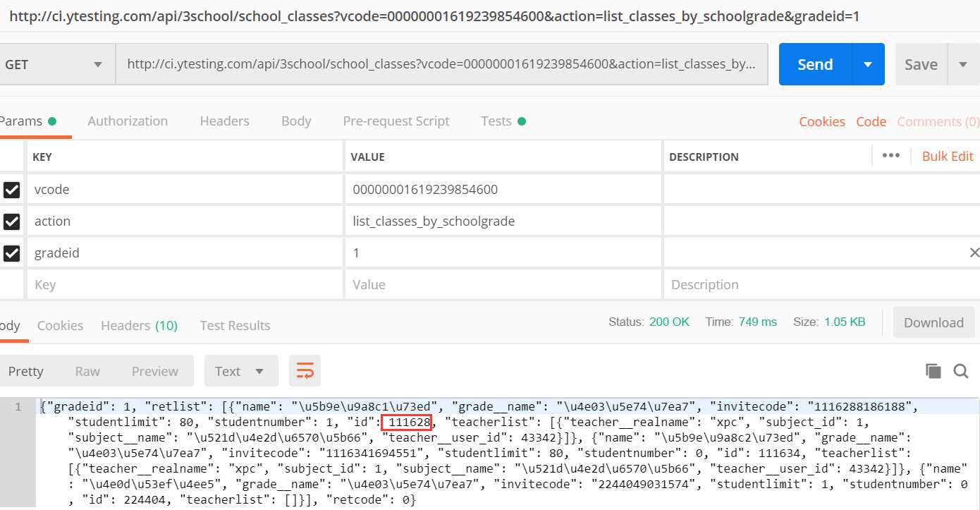
Task: Click the action key cell
Action: [x=185, y=221]
